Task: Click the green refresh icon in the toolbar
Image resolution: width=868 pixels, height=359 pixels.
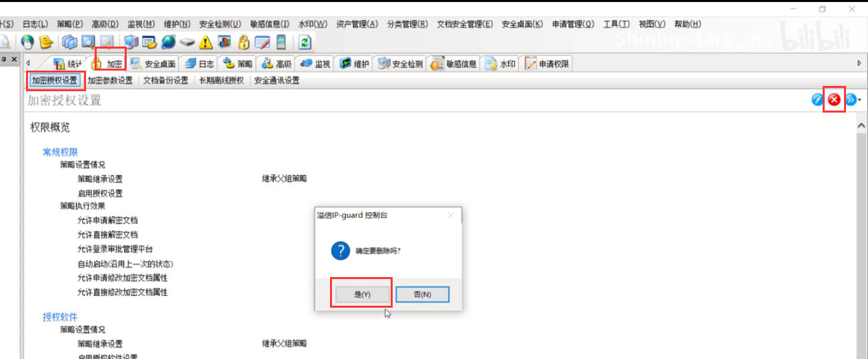Action: click(x=305, y=42)
